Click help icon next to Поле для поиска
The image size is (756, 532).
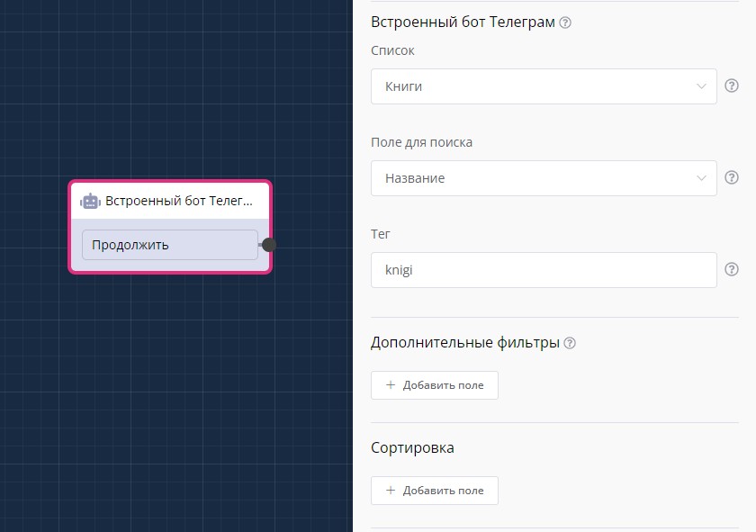click(x=732, y=178)
